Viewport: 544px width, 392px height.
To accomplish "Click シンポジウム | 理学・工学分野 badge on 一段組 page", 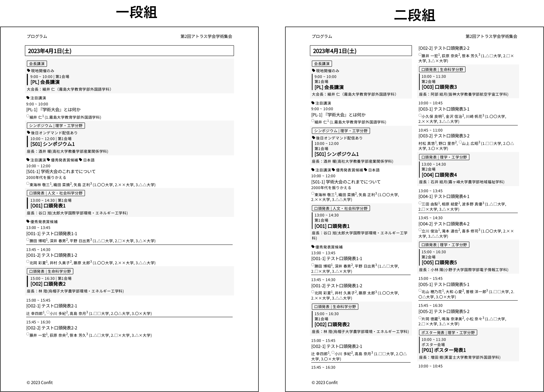I will tap(56, 125).
